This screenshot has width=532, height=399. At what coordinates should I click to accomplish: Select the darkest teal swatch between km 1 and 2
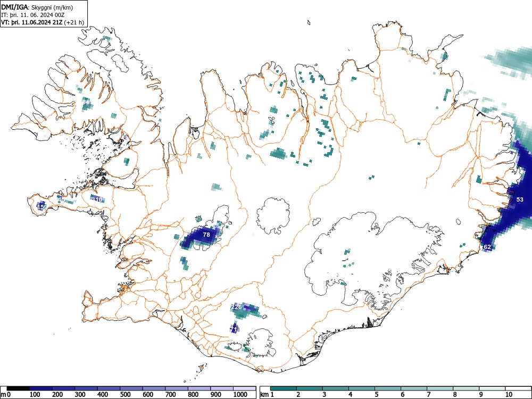click(x=284, y=388)
